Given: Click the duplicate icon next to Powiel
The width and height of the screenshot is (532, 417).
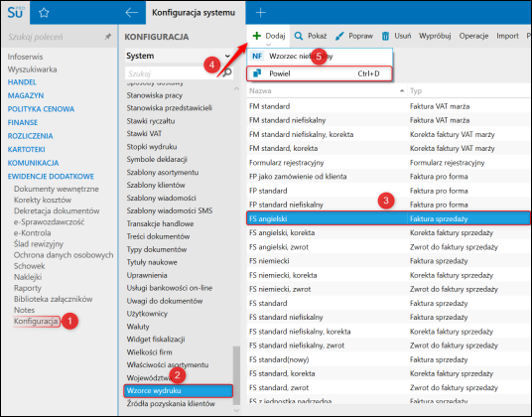Looking at the screenshot, I should (257, 73).
